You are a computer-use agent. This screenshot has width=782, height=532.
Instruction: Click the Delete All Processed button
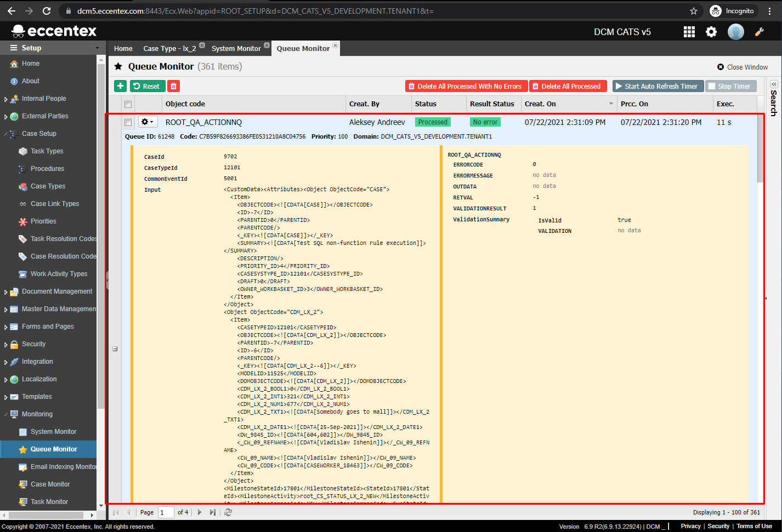click(x=568, y=86)
